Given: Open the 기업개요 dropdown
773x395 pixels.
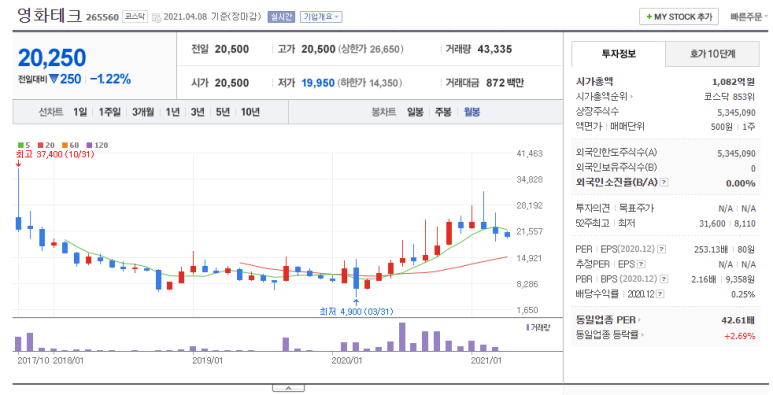Looking at the screenshot, I should tap(321, 17).
